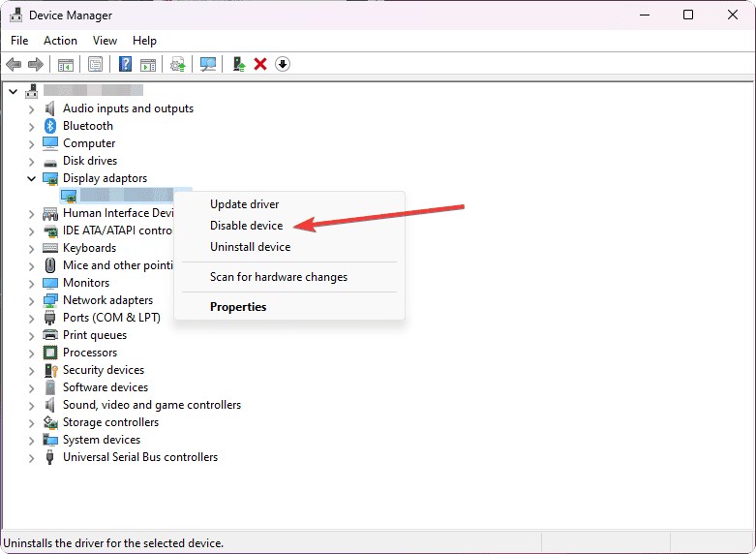This screenshot has height=554, width=756.
Task: Expand Processors category chevron
Action: pyautogui.click(x=31, y=354)
